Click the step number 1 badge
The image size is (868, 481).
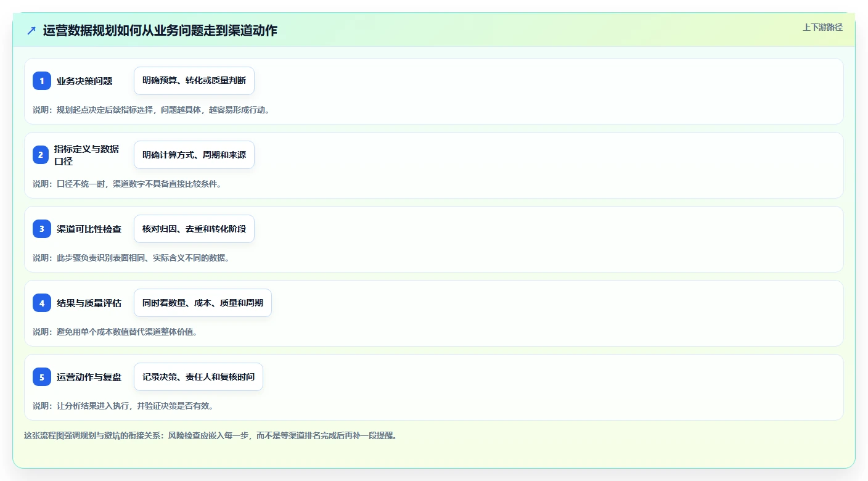42,81
